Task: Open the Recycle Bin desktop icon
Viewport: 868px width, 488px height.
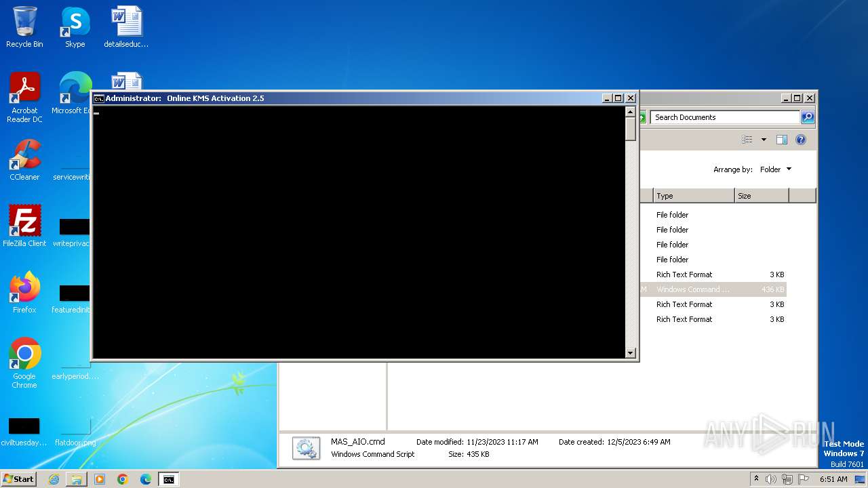Action: pyautogui.click(x=24, y=27)
